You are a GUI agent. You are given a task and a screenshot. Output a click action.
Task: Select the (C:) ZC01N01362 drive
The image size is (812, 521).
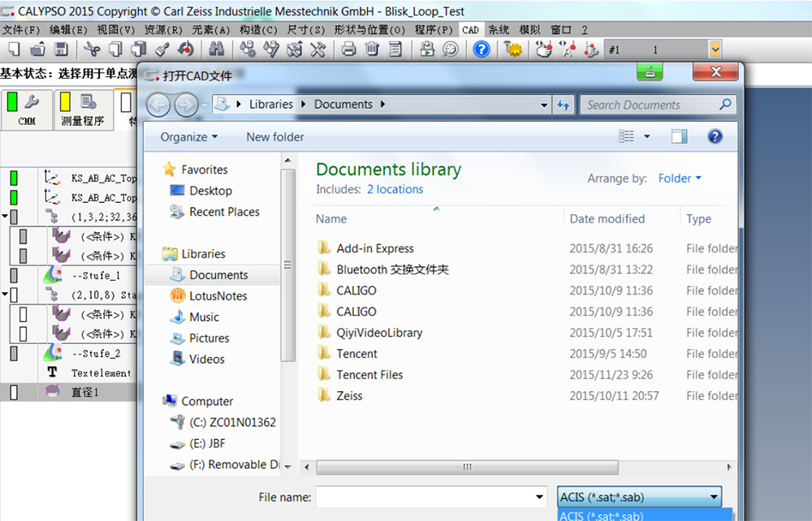232,422
